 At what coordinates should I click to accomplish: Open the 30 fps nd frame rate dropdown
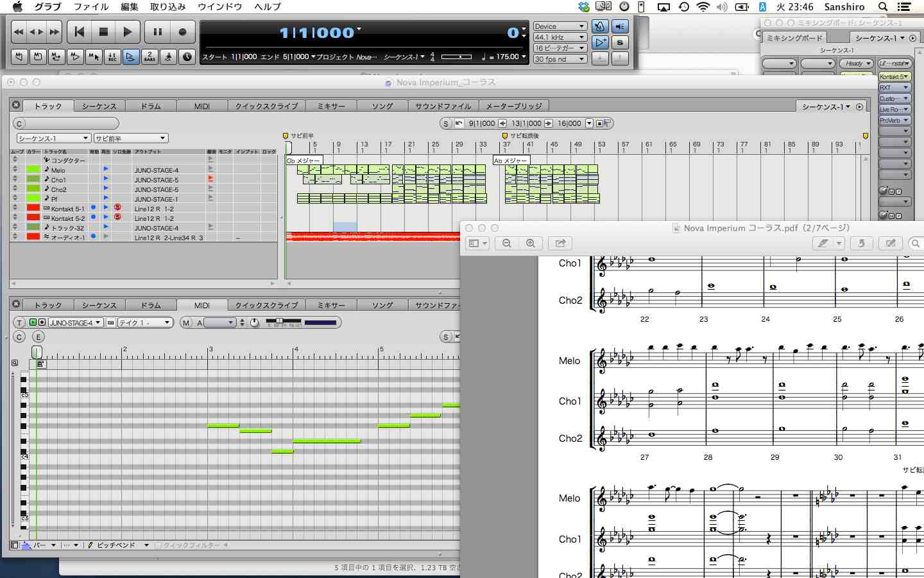pos(560,59)
